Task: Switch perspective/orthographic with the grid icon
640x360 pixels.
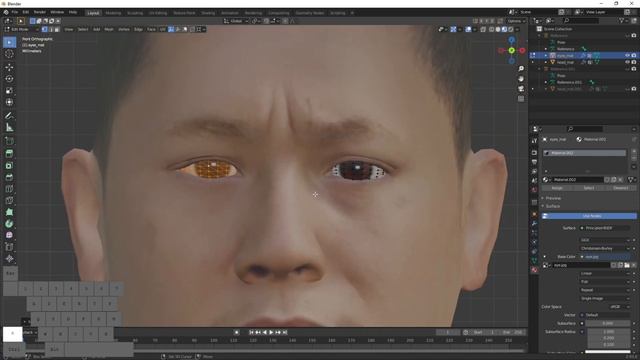Action: coord(521,99)
